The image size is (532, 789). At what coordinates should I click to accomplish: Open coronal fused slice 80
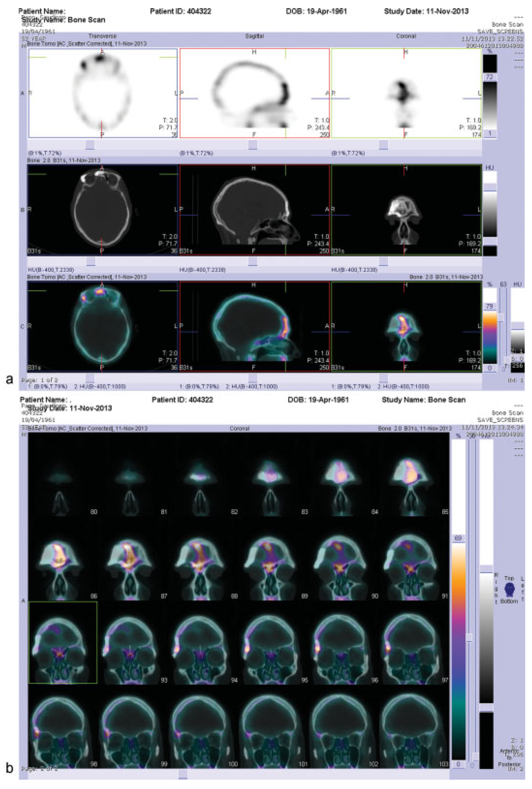(63, 475)
